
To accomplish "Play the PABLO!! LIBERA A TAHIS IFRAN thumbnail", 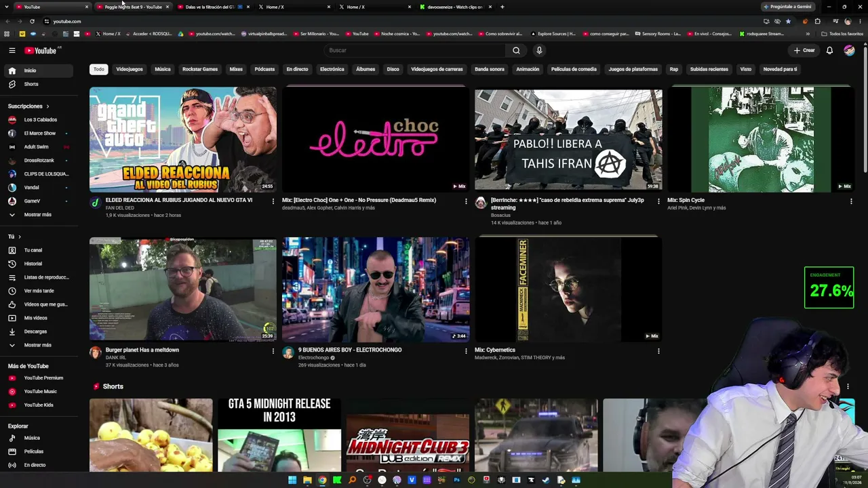I will tap(568, 140).
